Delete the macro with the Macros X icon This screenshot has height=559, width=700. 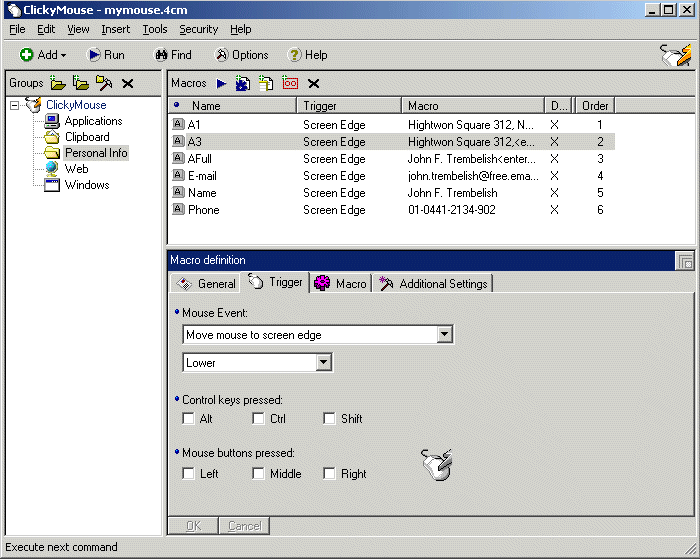[x=313, y=83]
